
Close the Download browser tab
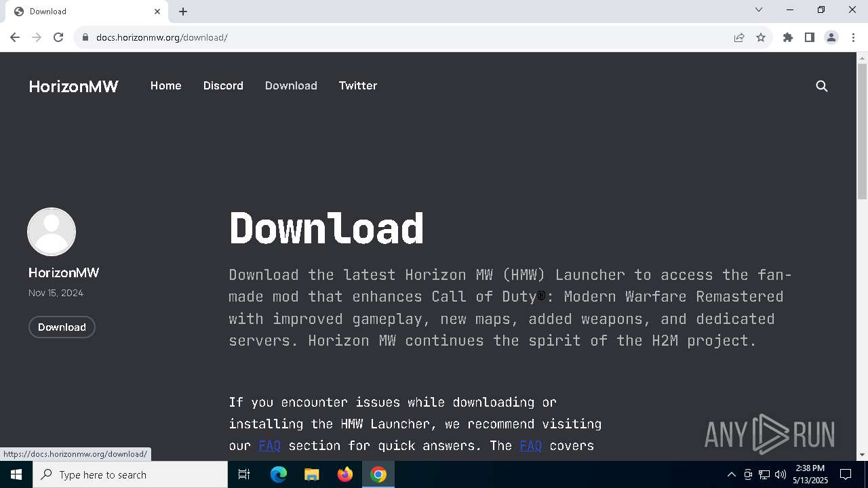[x=157, y=12]
